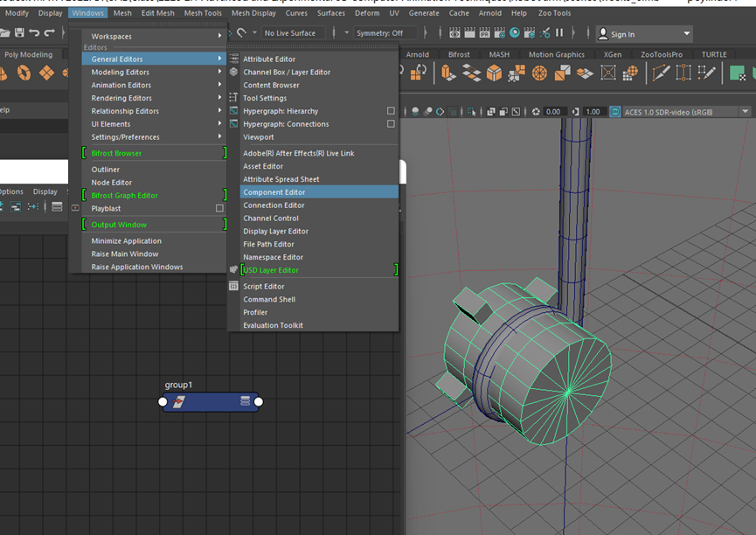Screen dimensions: 756x535
Task: Click the Bifrost Graph Editor entry
Action: 154,195
